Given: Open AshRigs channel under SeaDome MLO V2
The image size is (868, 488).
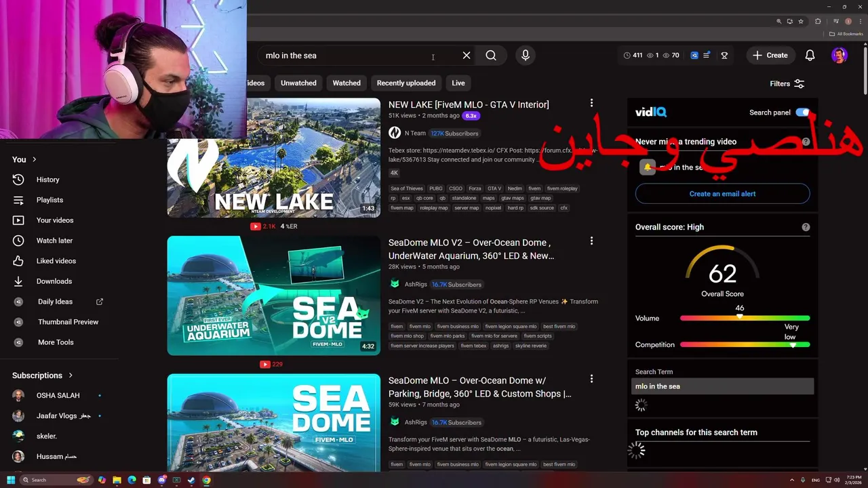Looking at the screenshot, I should click(416, 285).
